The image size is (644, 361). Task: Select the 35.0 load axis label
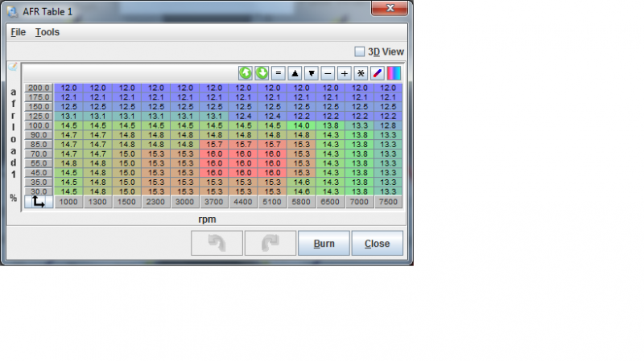[x=39, y=183]
